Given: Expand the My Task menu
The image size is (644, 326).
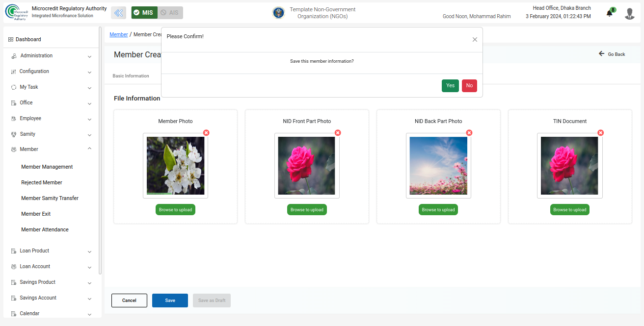Looking at the screenshot, I should pos(89,88).
